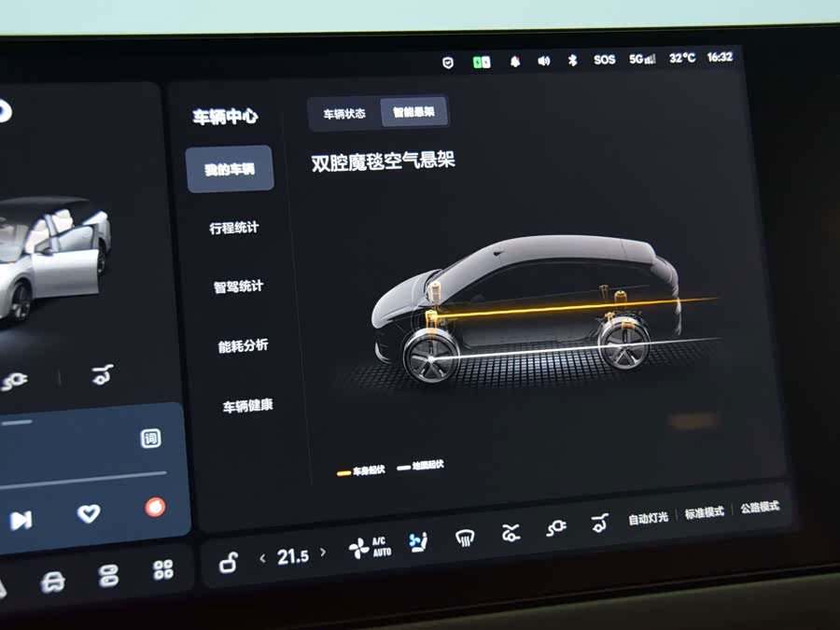The width and height of the screenshot is (840, 630).
Task: Toggle 自动灯光 auto lights
Action: tap(649, 518)
